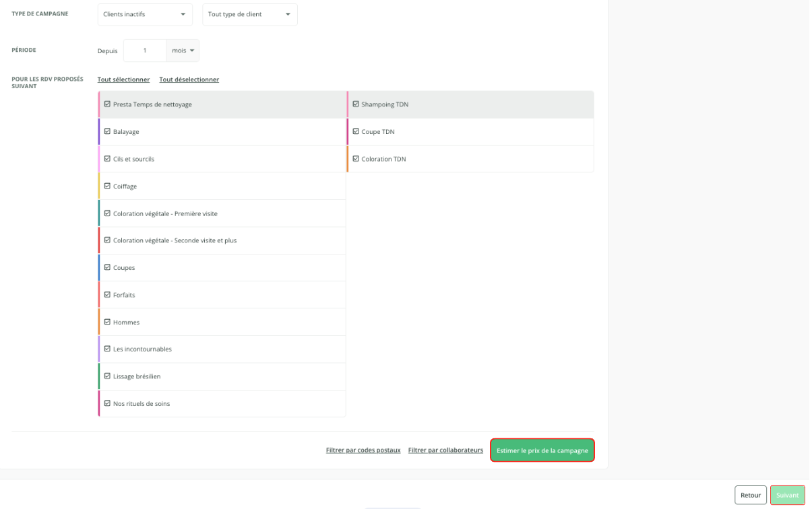This screenshot has height=509, width=812.
Task: Uncheck the Lissage brésilien checkbox
Action: [107, 376]
